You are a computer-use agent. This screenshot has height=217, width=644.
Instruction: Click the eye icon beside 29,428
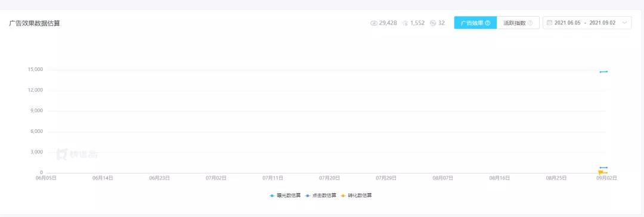click(374, 23)
